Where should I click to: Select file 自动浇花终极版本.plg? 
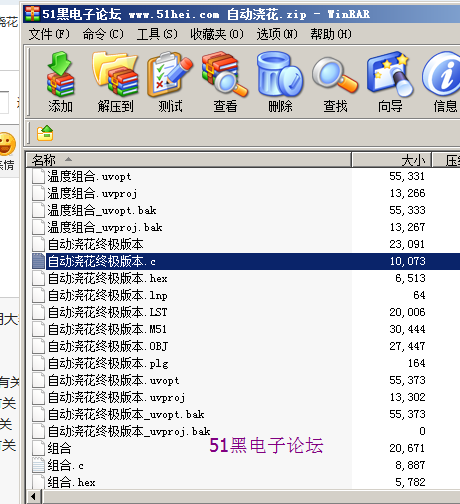click(108, 363)
